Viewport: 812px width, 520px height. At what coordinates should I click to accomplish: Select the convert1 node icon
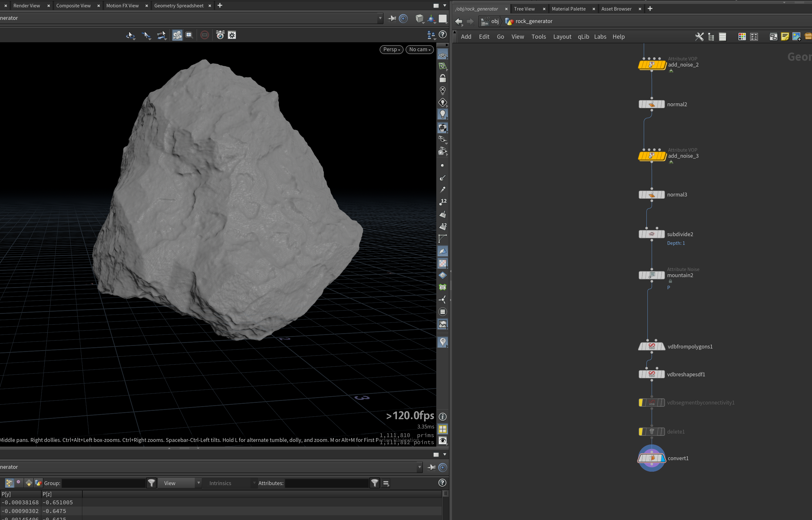coord(652,458)
